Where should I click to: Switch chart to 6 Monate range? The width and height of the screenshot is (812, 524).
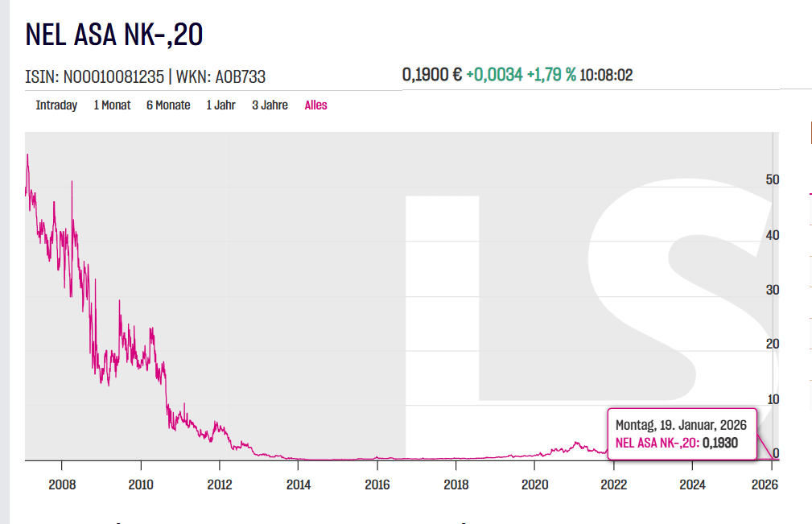tap(168, 105)
